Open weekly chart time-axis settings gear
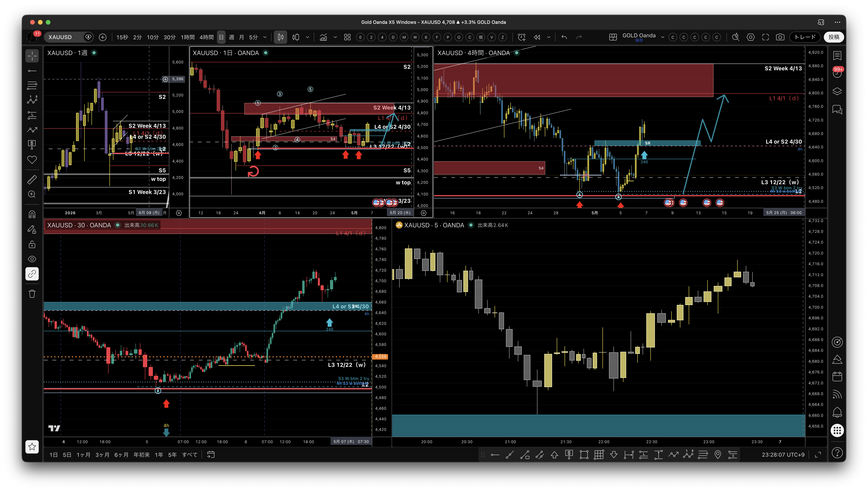Image resolution: width=868 pixels, height=491 pixels. click(x=179, y=213)
